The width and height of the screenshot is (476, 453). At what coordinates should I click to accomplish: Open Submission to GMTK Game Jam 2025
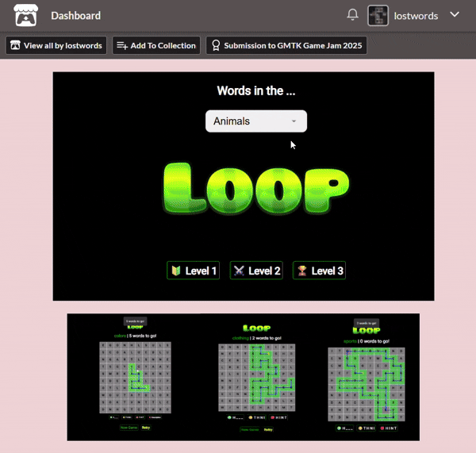[x=286, y=45]
